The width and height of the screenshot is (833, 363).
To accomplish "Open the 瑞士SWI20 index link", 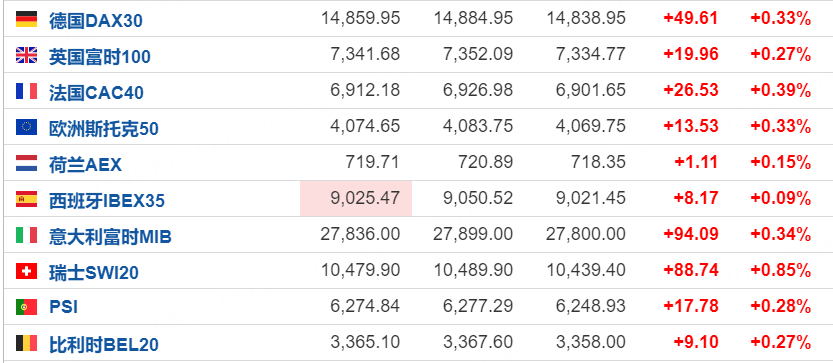I will (x=94, y=273).
